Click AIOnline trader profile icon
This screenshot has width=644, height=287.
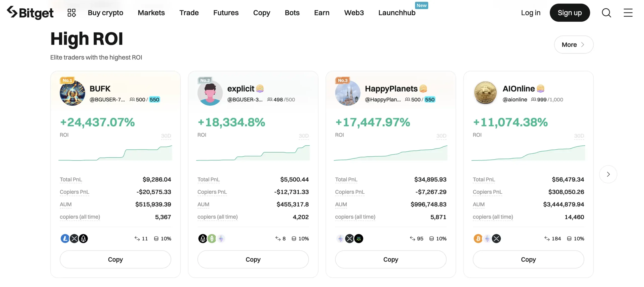(x=485, y=92)
